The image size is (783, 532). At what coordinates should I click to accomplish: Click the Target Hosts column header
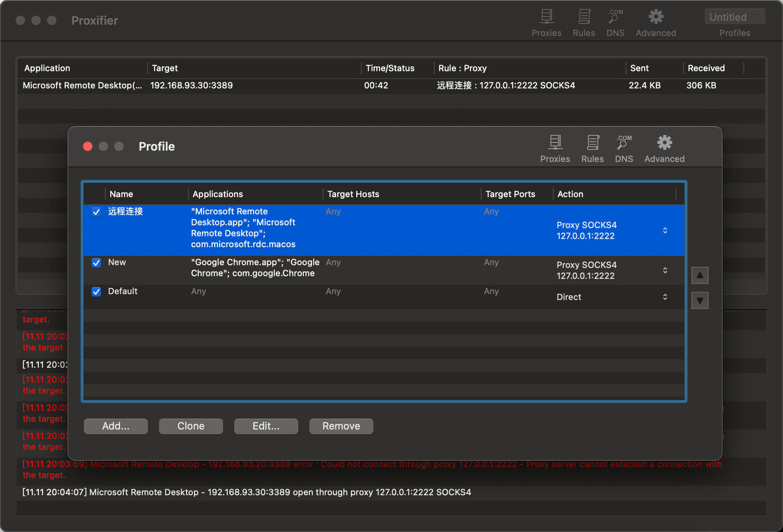tap(402, 194)
